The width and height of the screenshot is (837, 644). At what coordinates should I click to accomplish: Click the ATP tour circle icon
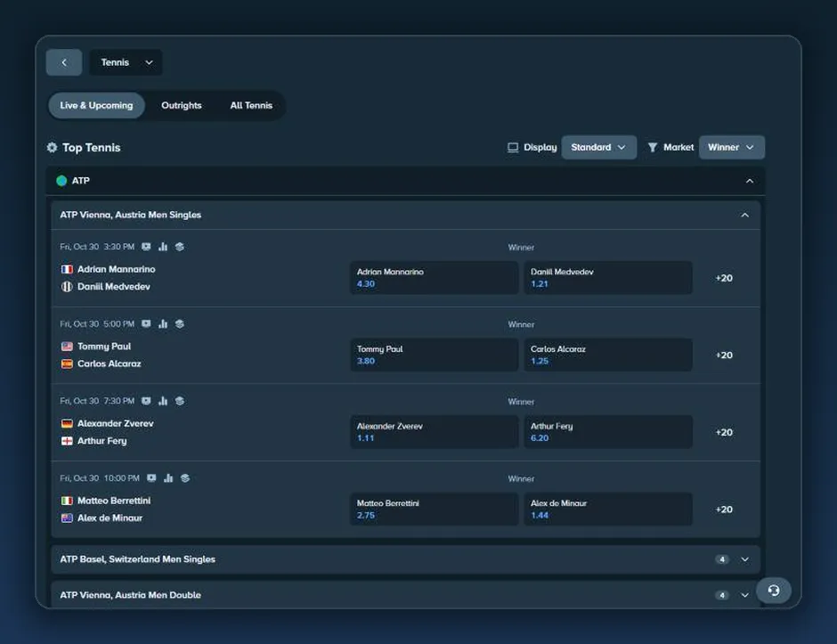point(61,181)
